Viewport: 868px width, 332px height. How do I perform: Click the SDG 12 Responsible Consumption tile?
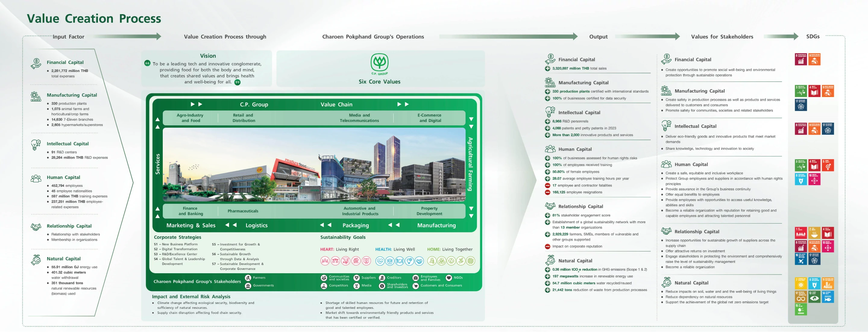801,297
